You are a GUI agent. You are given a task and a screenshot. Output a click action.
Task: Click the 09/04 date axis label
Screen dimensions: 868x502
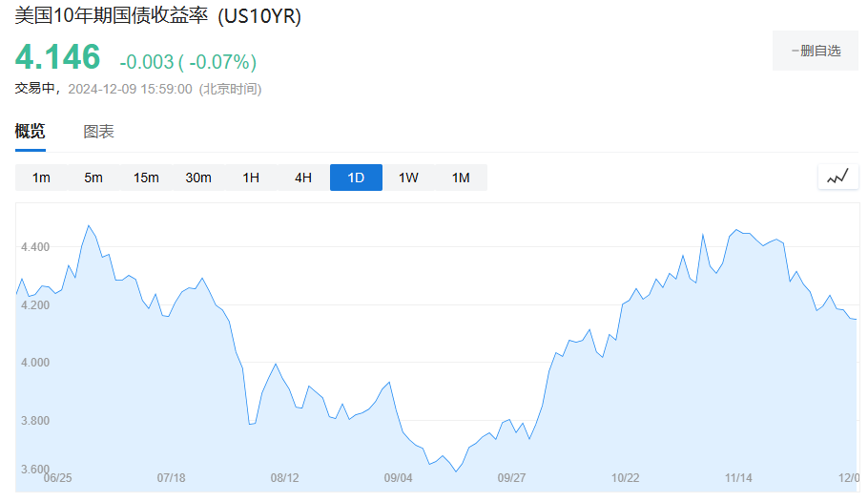398,477
